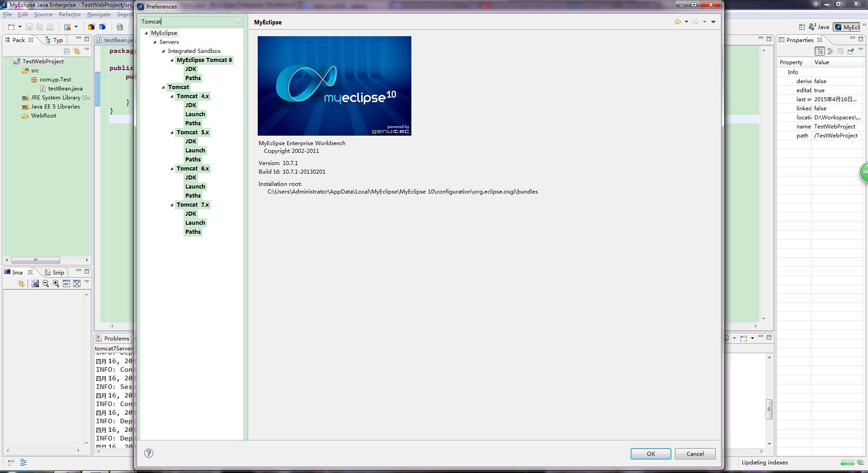Image resolution: width=868 pixels, height=473 pixels.
Task: Click fast view icon in status bar
Action: tap(11, 463)
